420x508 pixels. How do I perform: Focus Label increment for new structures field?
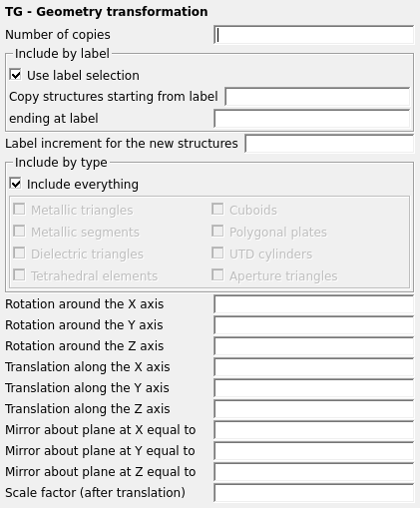pos(329,144)
